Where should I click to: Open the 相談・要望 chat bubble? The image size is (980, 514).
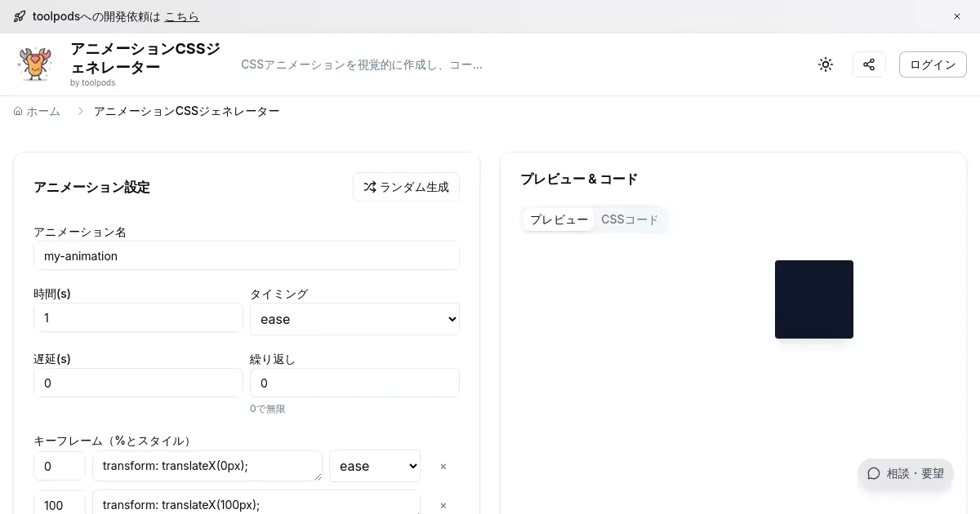[x=906, y=473]
